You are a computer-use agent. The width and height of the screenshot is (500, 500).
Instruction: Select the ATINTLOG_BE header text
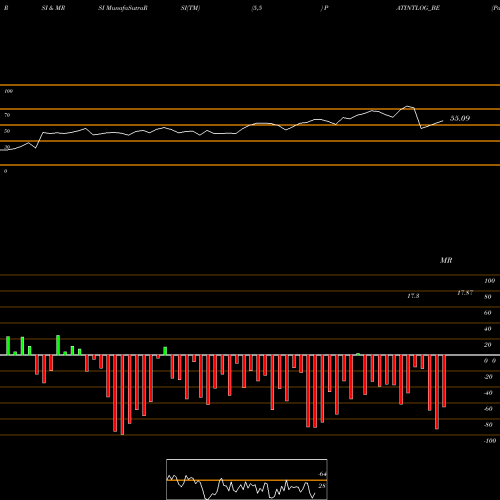[418, 8]
